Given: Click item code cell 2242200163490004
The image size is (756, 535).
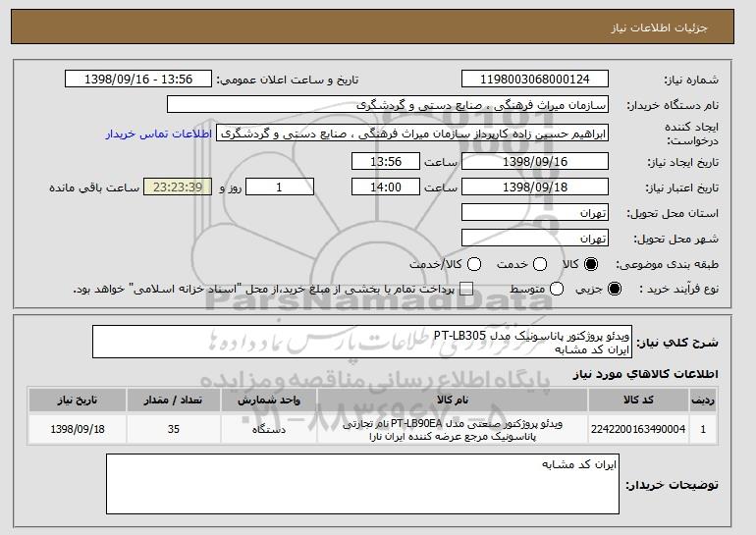Looking at the screenshot, I should pos(638,429).
